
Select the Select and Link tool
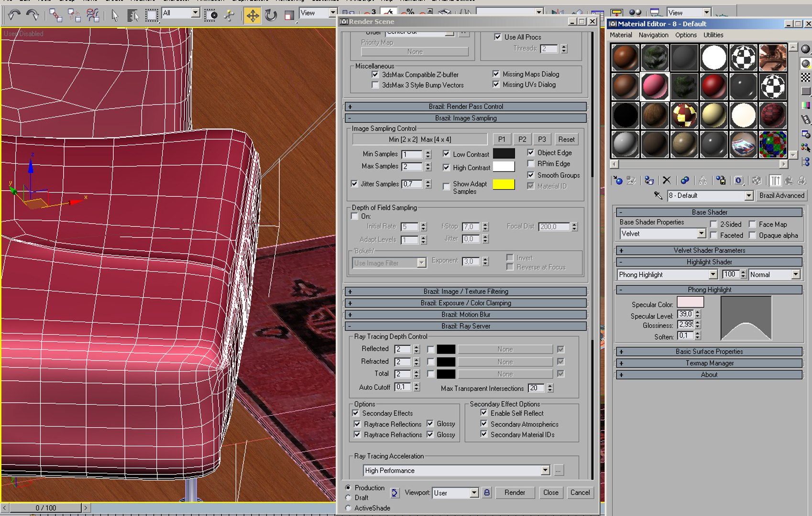(x=55, y=15)
